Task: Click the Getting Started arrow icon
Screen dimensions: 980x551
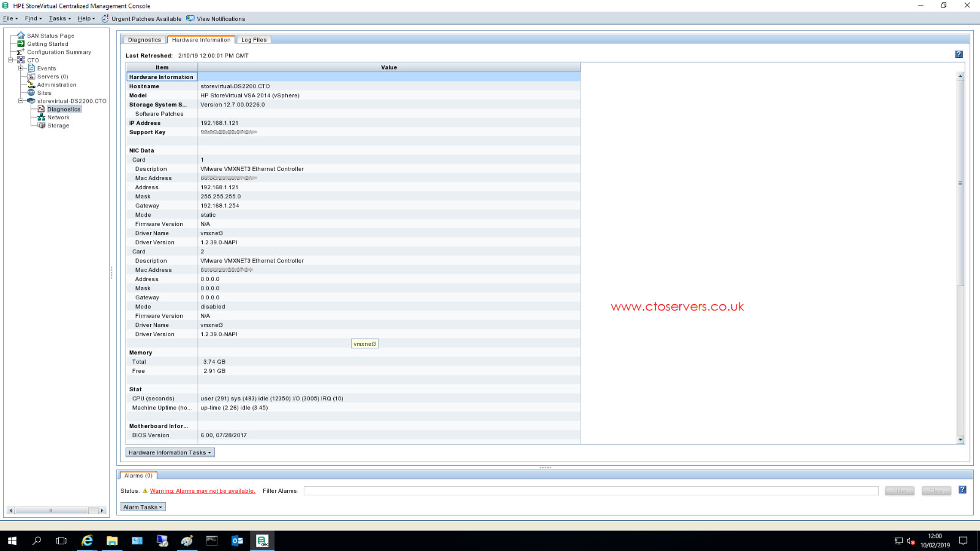Action: tap(21, 44)
